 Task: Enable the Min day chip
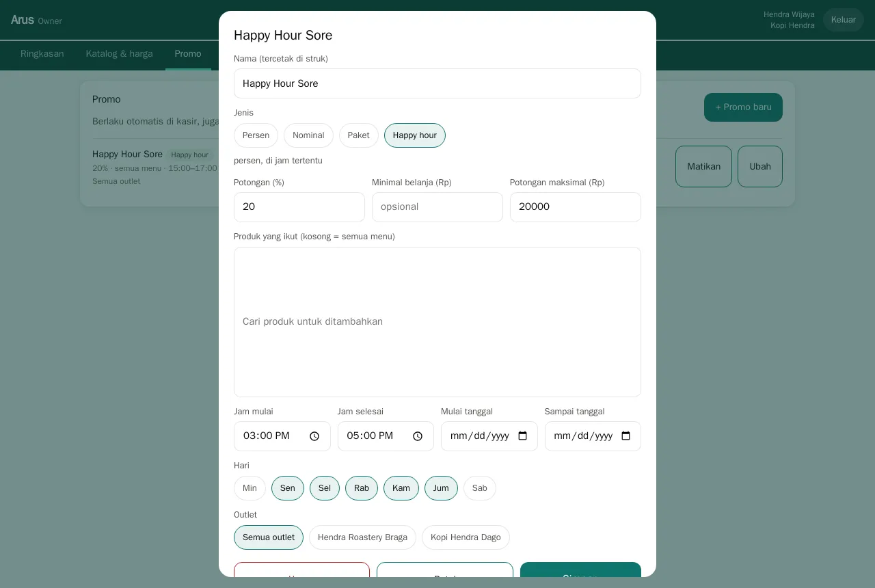tap(250, 488)
